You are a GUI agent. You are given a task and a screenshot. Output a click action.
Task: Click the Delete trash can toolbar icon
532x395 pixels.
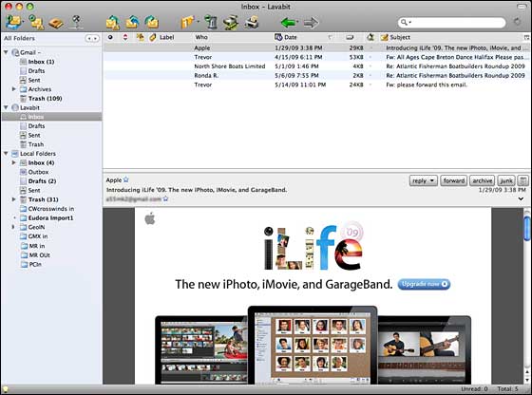211,23
